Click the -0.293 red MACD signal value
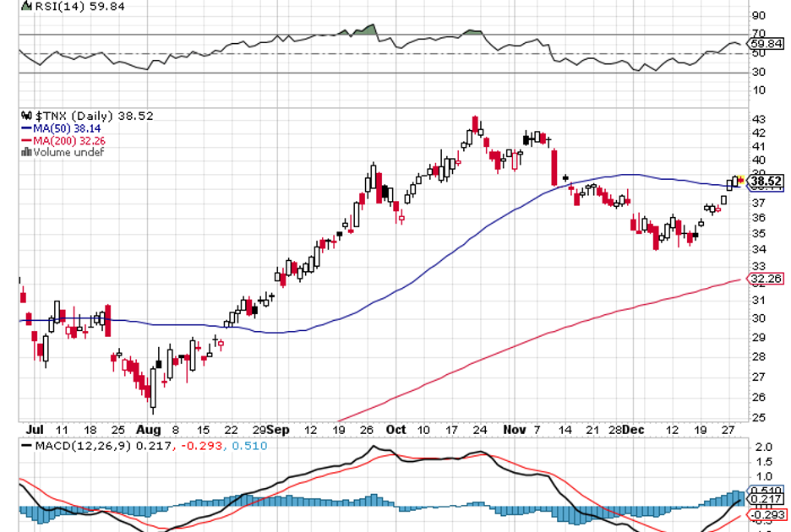 click(766, 514)
